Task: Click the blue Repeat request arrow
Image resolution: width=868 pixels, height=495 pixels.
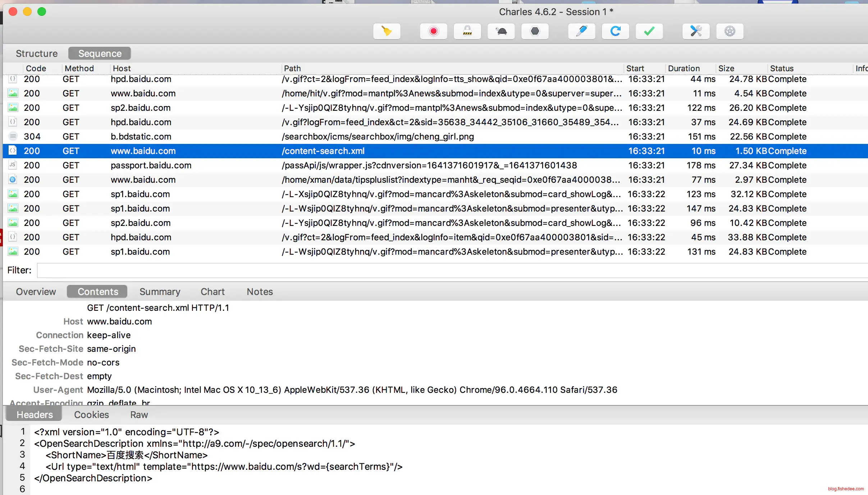Action: pos(615,31)
